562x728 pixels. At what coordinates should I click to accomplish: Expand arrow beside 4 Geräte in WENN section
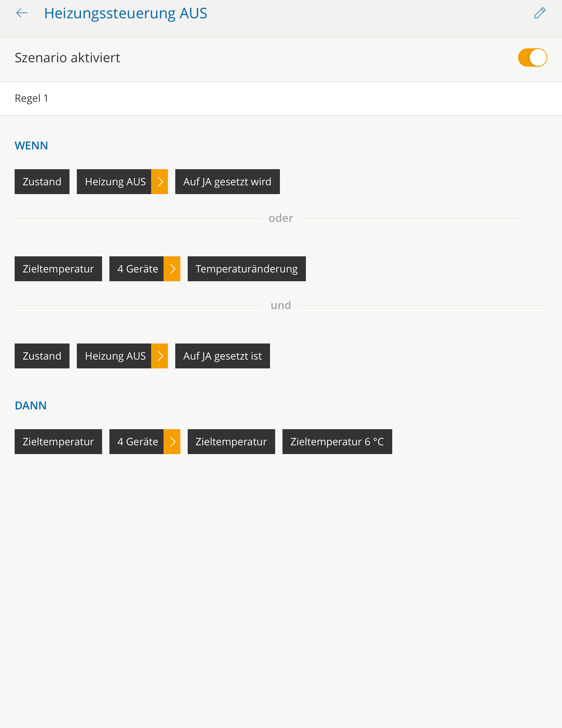click(172, 269)
